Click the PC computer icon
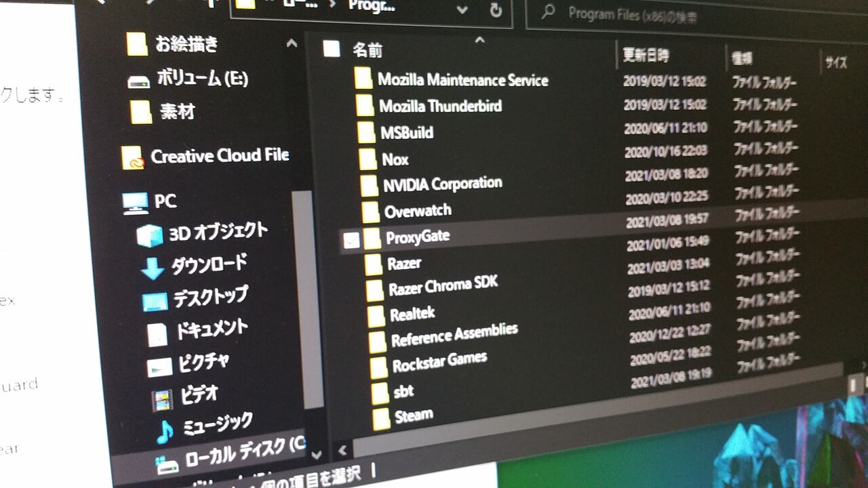The height and width of the screenshot is (488, 868). [135, 202]
